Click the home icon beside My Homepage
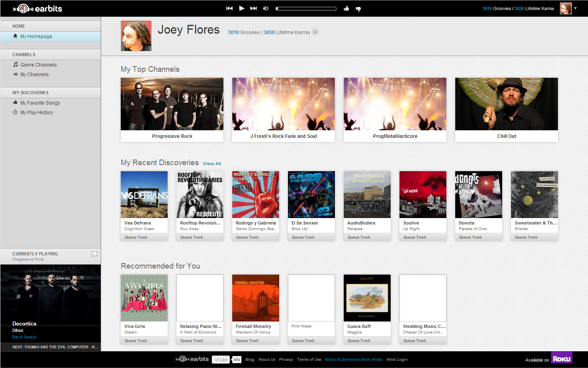Viewport: 588px width, 368px height. point(15,36)
